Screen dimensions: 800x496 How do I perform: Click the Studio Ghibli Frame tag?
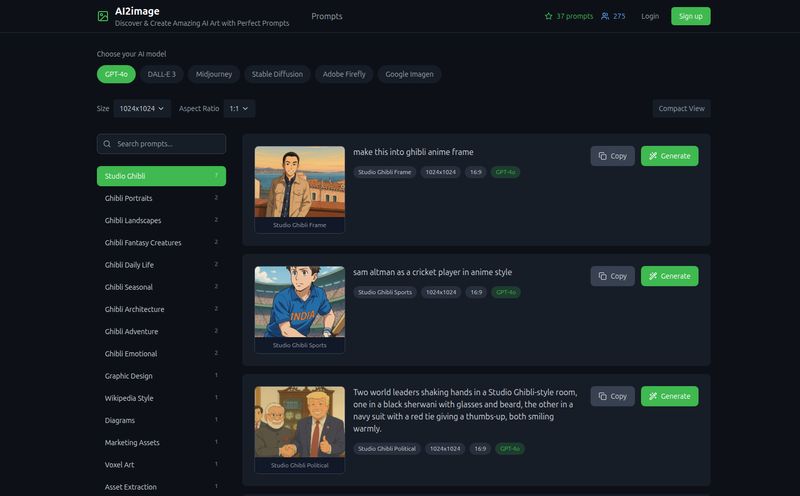tap(384, 172)
